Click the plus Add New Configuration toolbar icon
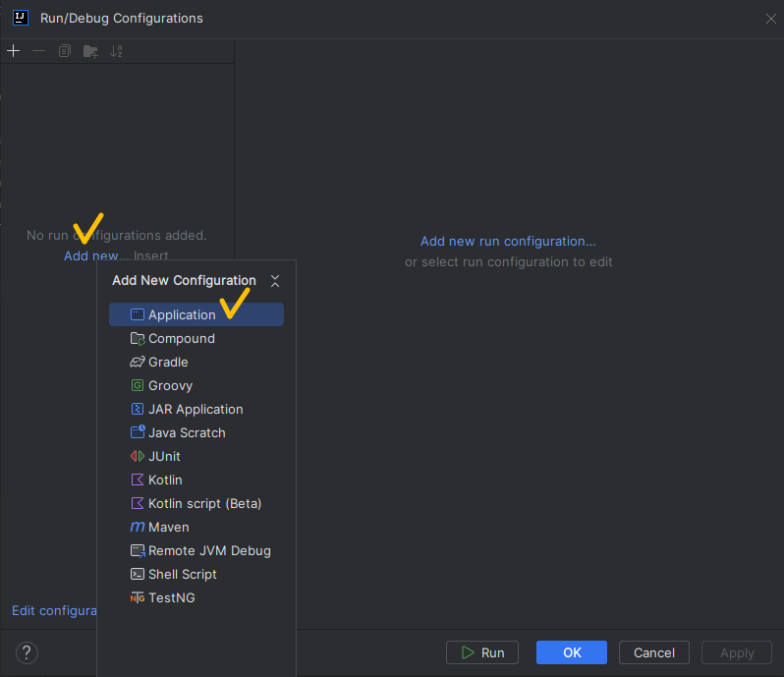The height and width of the screenshot is (677, 784). click(x=14, y=51)
